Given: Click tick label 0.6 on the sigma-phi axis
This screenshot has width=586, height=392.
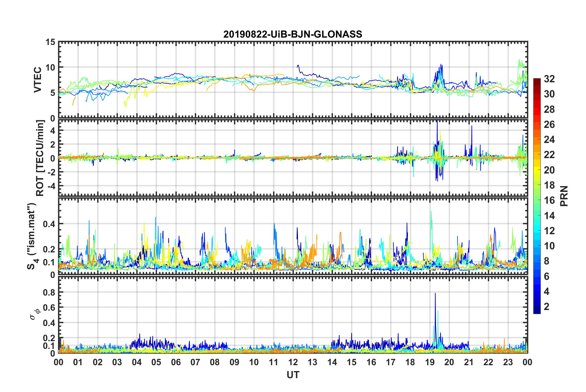Looking at the screenshot, I should point(49,308).
